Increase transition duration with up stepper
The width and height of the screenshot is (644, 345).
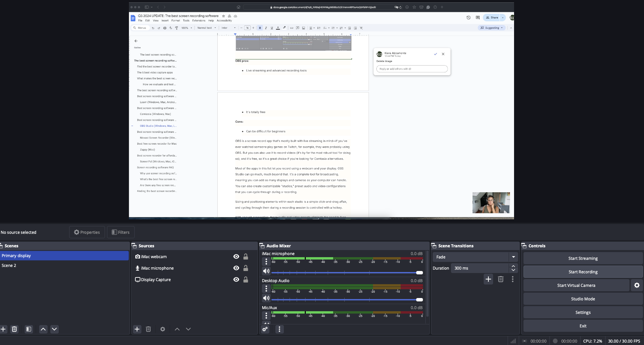[x=513, y=266]
